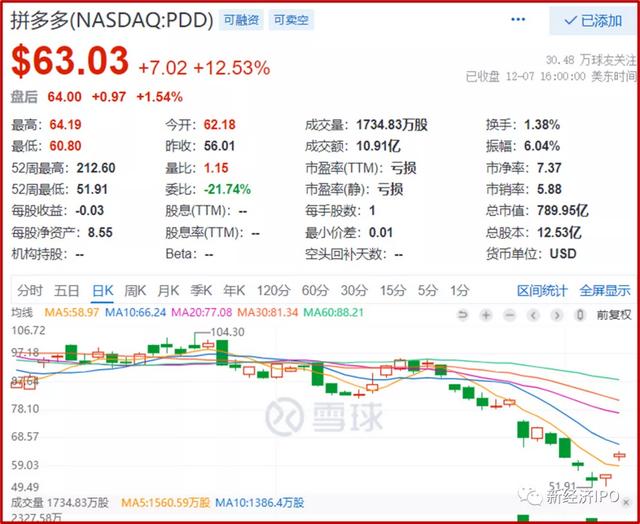Click the 昨收 value 56.01
Screen dimensions: 640x524
pos(220,146)
